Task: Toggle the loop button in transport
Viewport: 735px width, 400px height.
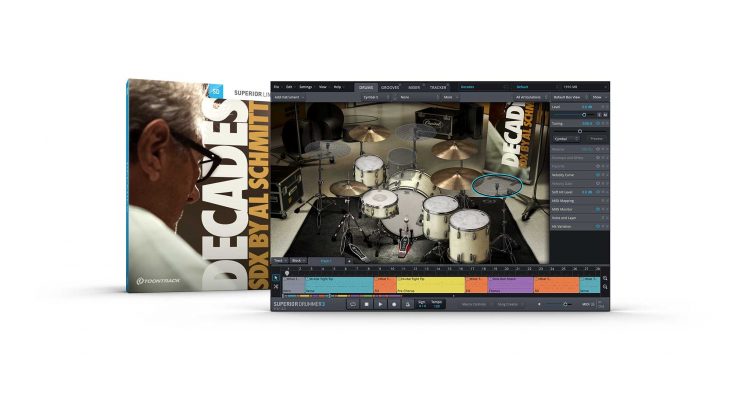Action: (x=354, y=303)
